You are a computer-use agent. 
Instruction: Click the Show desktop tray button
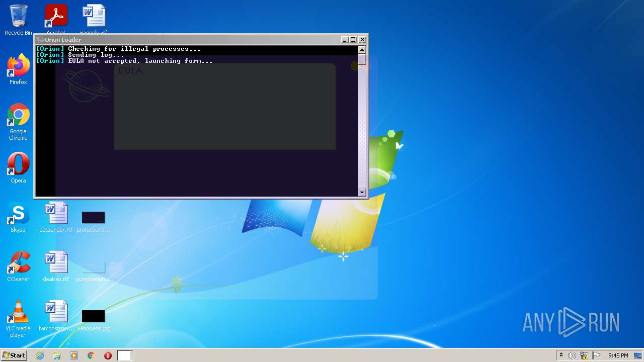click(x=638, y=355)
